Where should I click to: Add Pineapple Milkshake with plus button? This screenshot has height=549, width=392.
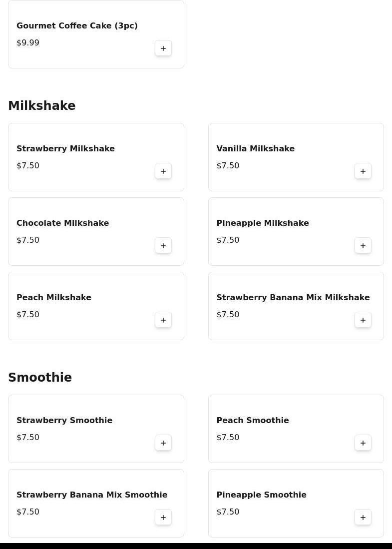[x=363, y=245]
